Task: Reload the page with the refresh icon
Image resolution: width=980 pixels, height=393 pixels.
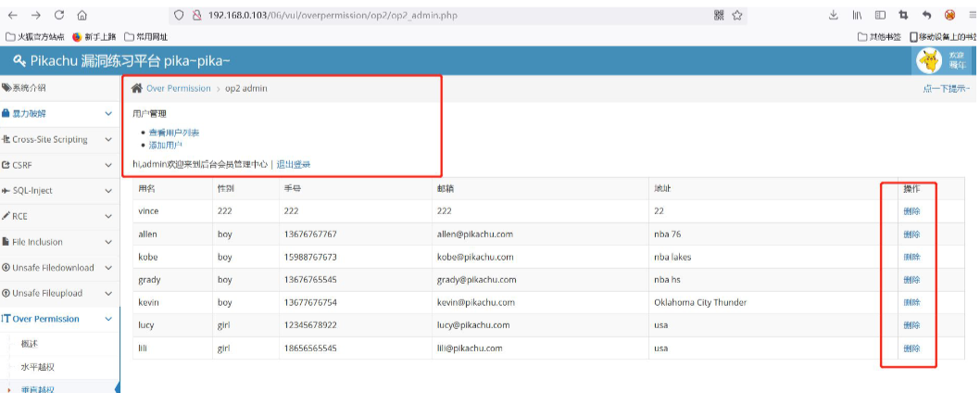Action: pos(60,15)
